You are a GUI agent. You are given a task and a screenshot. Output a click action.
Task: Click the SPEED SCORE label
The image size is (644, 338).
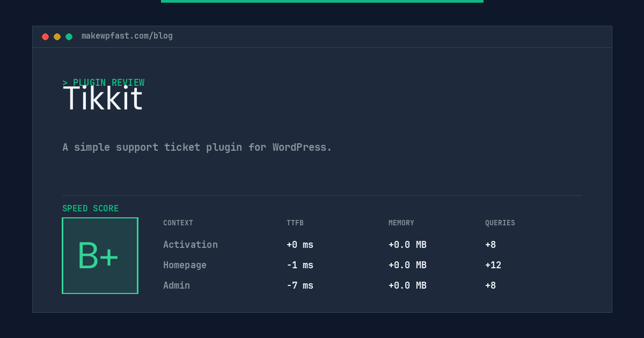coord(91,209)
